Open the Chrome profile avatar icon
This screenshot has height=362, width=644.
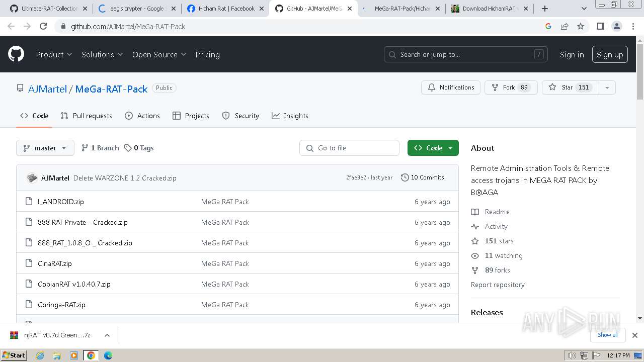[617, 26]
